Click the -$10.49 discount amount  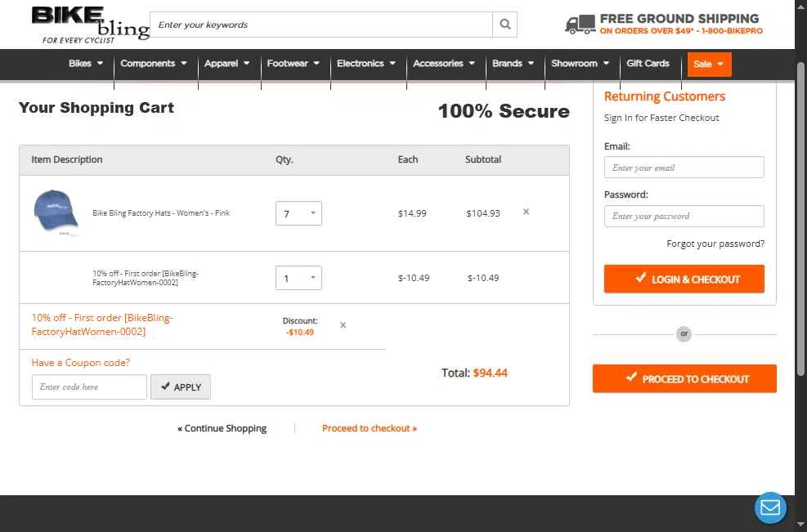click(x=300, y=333)
